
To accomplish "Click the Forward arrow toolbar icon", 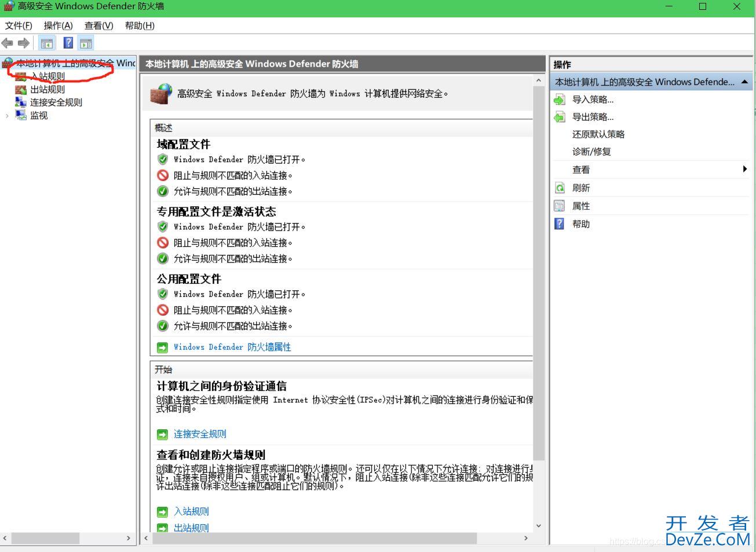I will [x=24, y=43].
